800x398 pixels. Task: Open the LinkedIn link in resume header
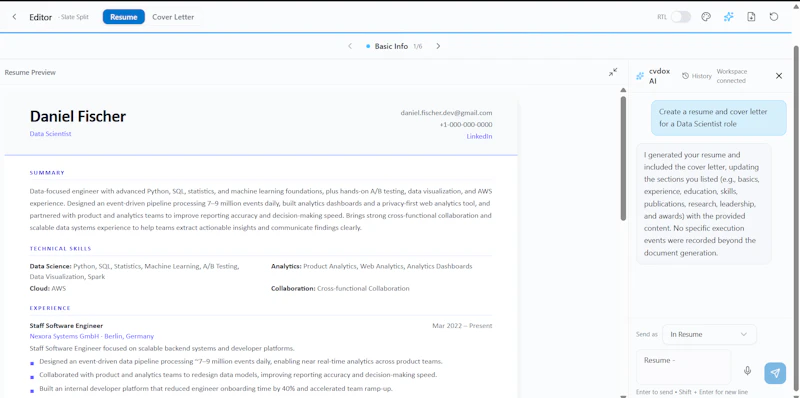(479, 136)
